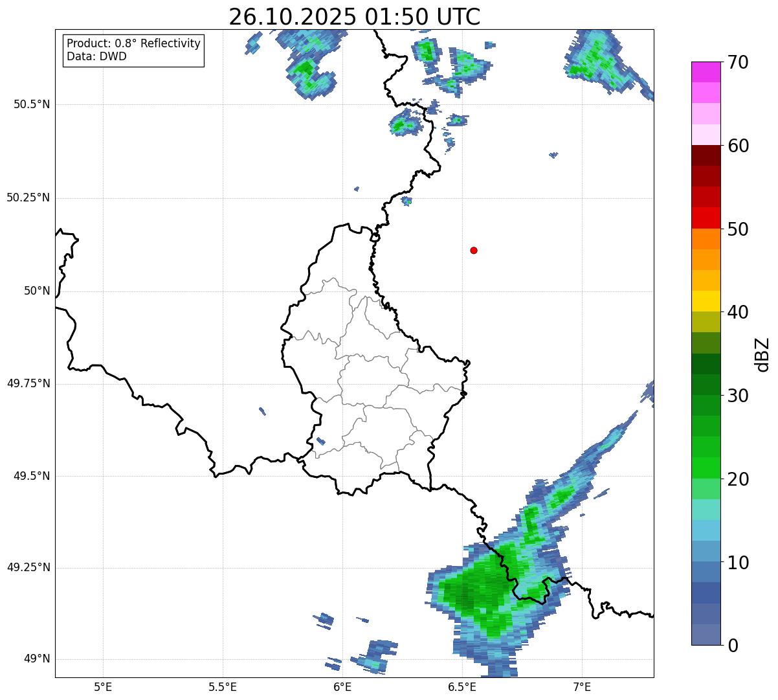Click the latitude label 50.25°N
The width and height of the screenshot is (778, 700).
pyautogui.click(x=28, y=198)
